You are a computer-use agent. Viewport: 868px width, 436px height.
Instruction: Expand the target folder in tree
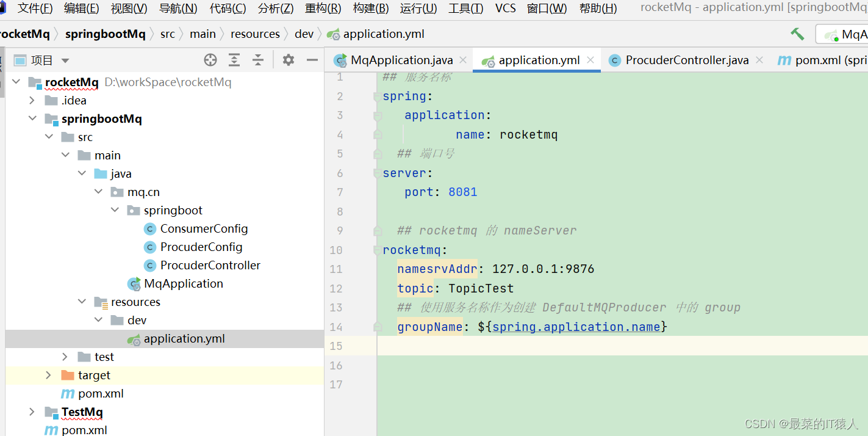(49, 375)
